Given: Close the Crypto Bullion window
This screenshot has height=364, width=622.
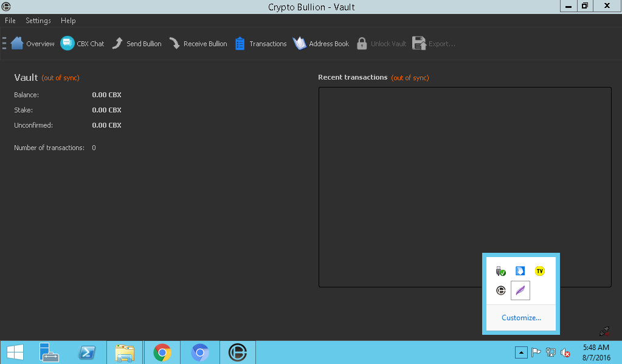Looking at the screenshot, I should pyautogui.click(x=607, y=6).
